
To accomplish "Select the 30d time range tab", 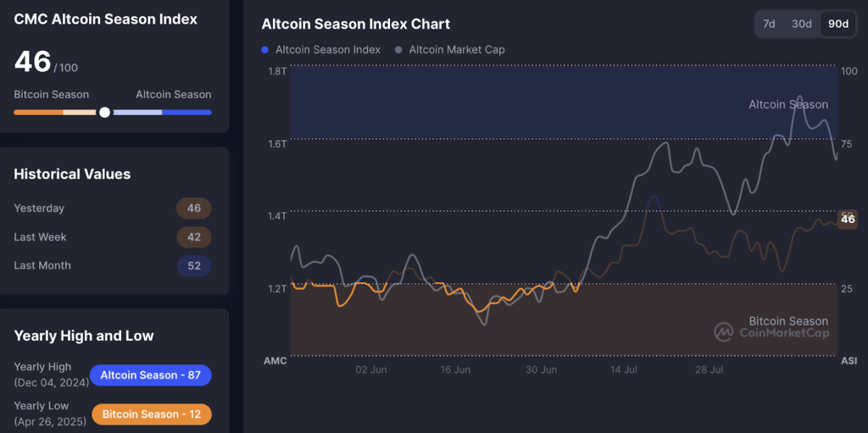I will [x=802, y=24].
